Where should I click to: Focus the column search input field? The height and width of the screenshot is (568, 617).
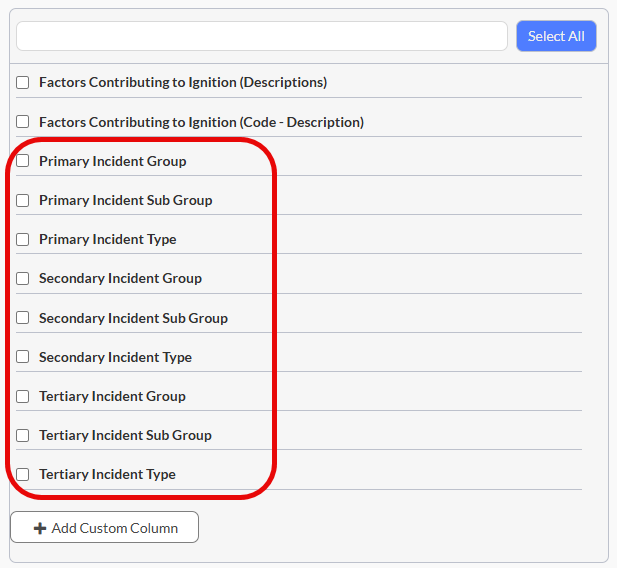click(262, 36)
